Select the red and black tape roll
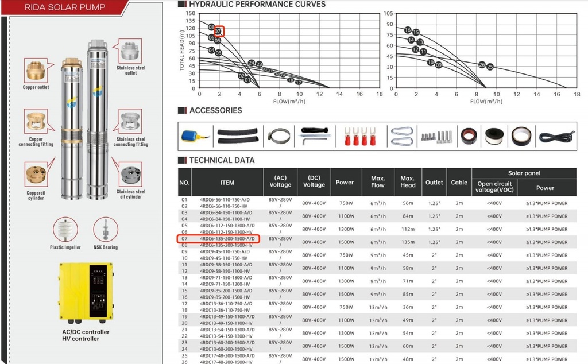 pyautogui.click(x=469, y=135)
